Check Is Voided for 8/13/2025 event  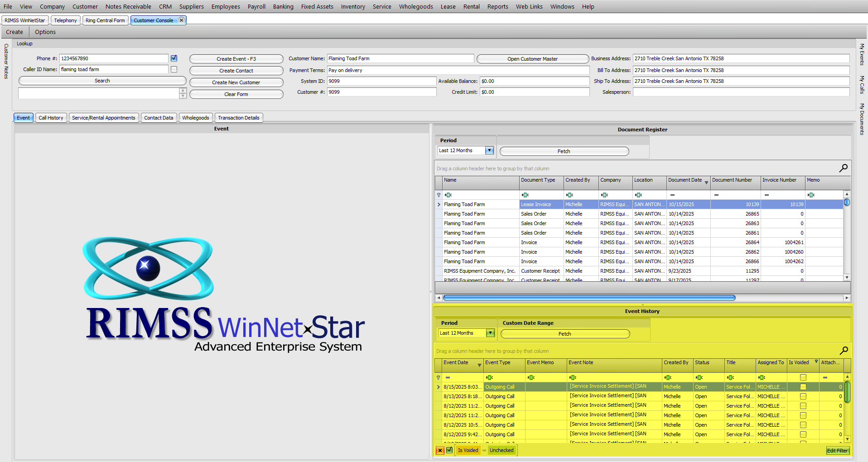pyautogui.click(x=803, y=396)
